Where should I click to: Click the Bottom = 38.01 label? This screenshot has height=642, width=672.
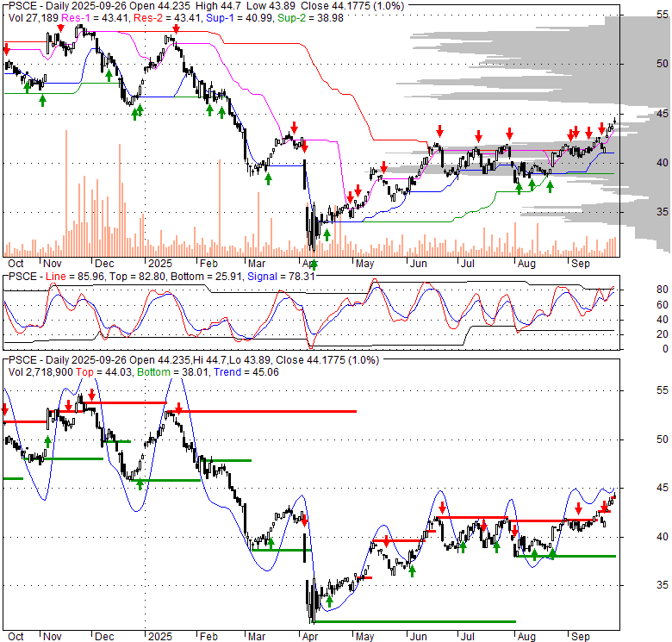pyautogui.click(x=172, y=372)
